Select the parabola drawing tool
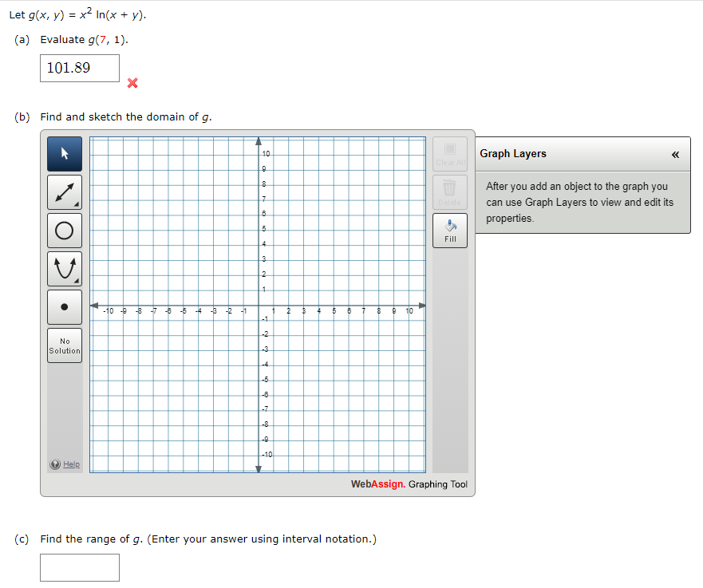703x588 pixels. (x=65, y=268)
